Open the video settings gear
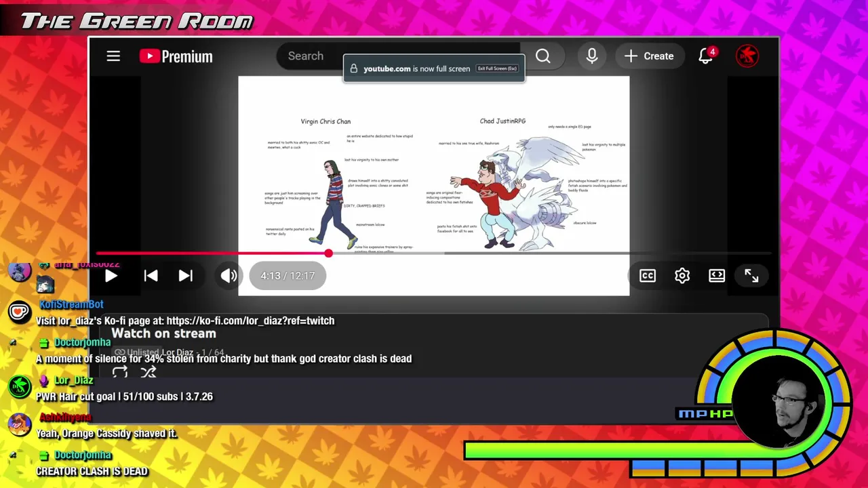Screen dimensions: 868x488 [x=682, y=276]
